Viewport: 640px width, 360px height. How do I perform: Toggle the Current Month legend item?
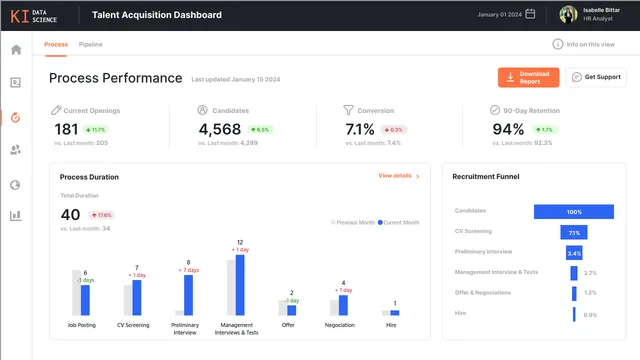(398, 222)
